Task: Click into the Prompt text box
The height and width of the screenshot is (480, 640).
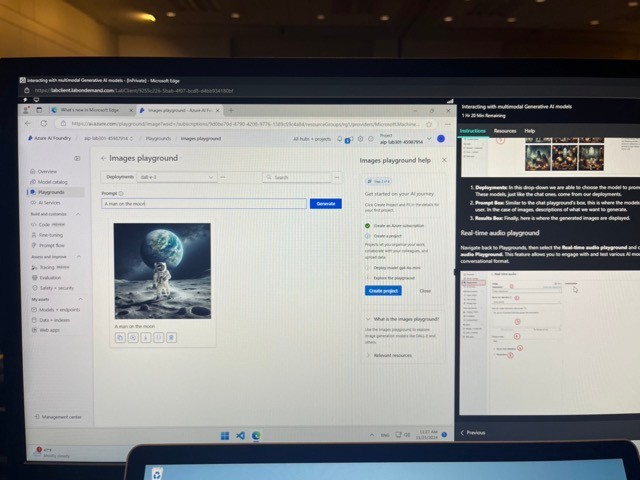Action: (x=204, y=204)
